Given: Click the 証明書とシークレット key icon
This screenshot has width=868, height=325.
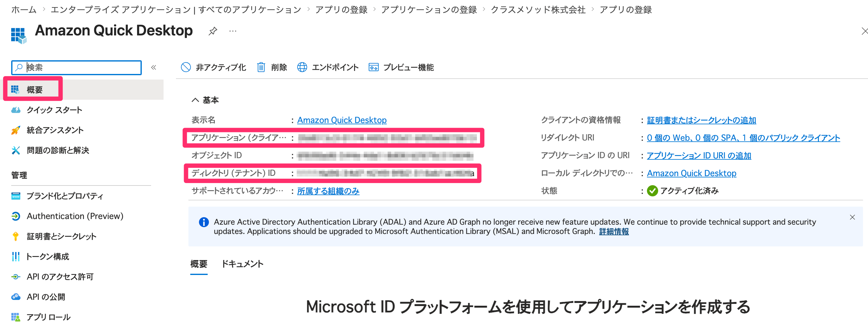Looking at the screenshot, I should point(16,236).
